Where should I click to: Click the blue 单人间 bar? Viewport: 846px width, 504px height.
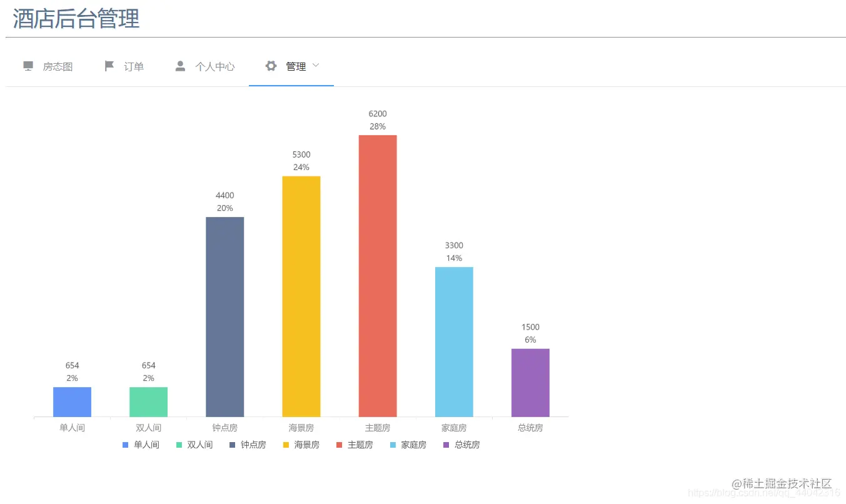click(x=72, y=402)
